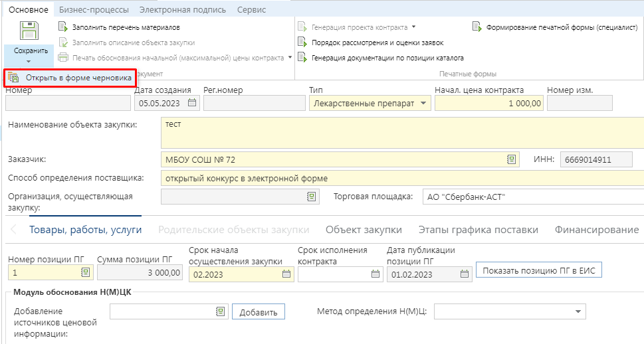Click Порядок рассмотрения и оценки заявок icon

point(302,43)
